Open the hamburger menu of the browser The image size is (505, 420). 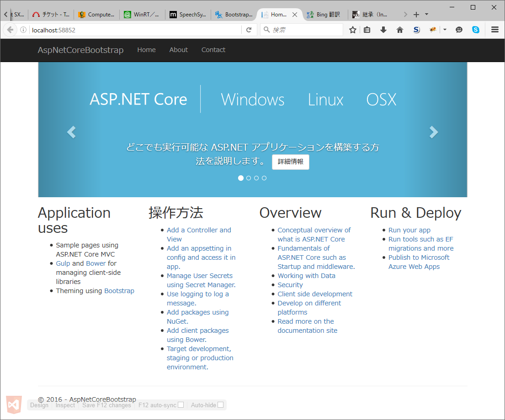pyautogui.click(x=495, y=30)
